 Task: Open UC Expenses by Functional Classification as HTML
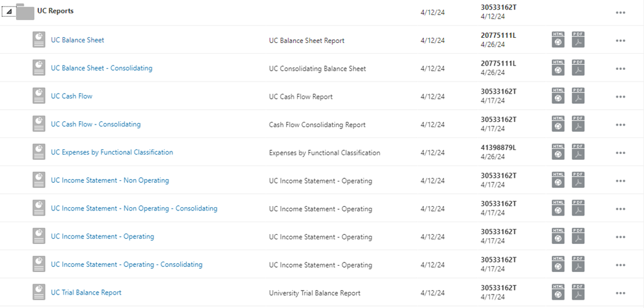558,152
